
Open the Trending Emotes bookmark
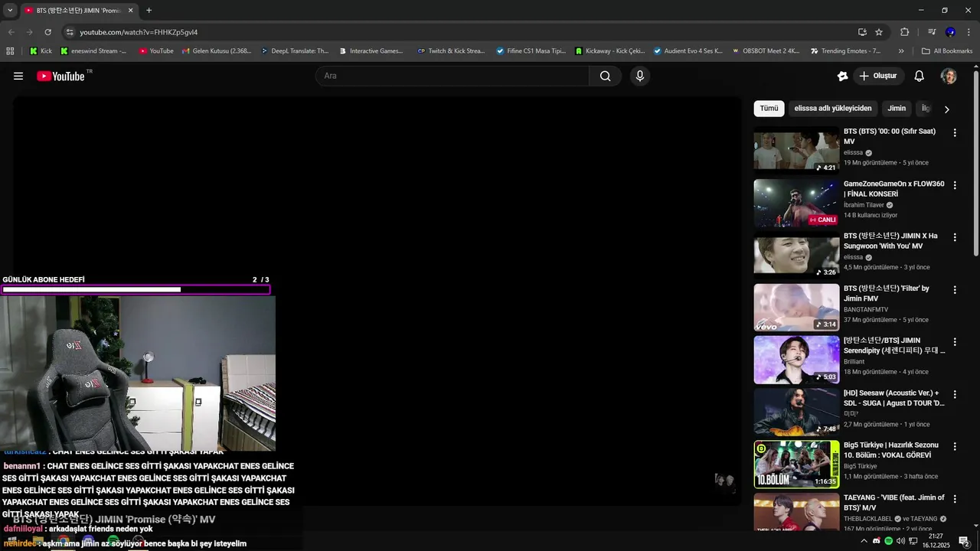point(845,51)
